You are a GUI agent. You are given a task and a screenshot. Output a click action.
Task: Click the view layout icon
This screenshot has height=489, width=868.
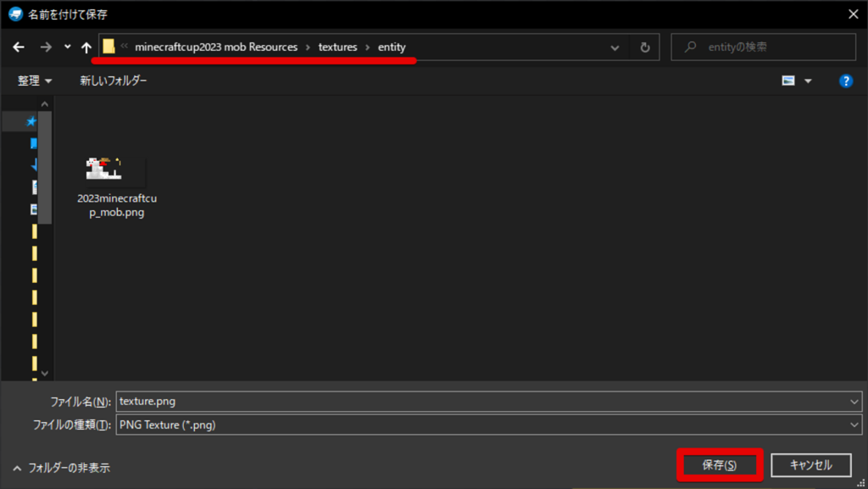tap(788, 81)
